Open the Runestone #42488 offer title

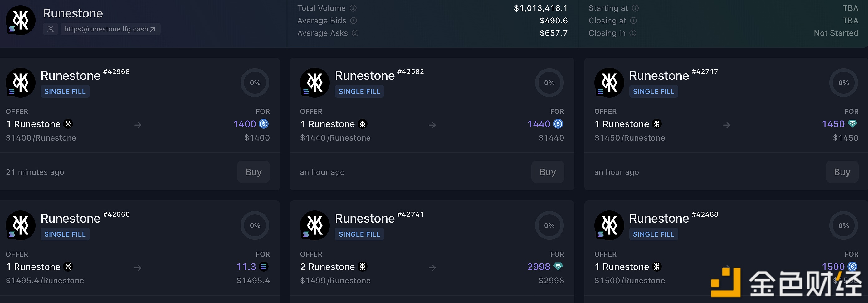(659, 219)
